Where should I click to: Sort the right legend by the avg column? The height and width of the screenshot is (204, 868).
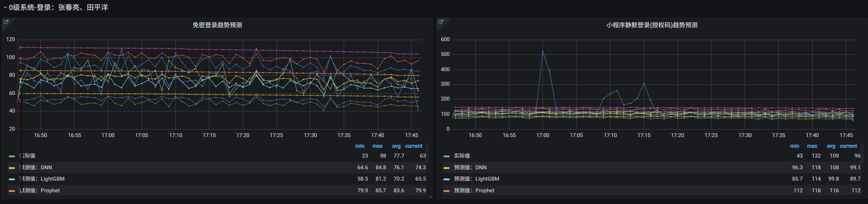coord(831,146)
